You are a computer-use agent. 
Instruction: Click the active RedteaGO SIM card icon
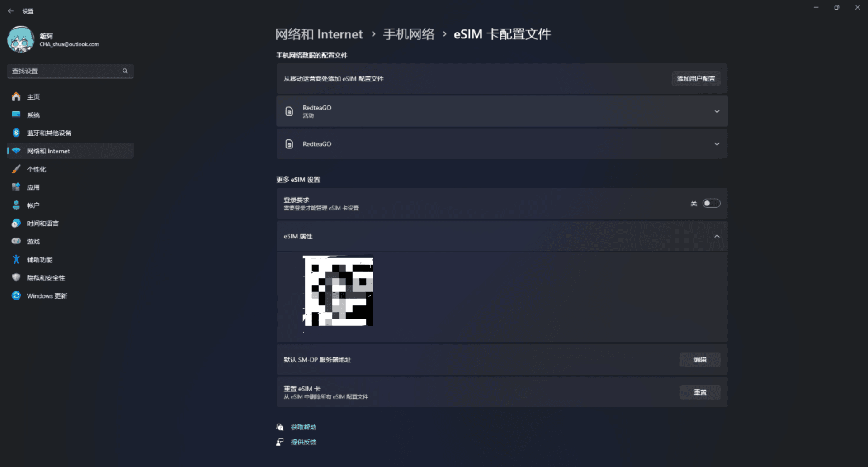(289, 111)
